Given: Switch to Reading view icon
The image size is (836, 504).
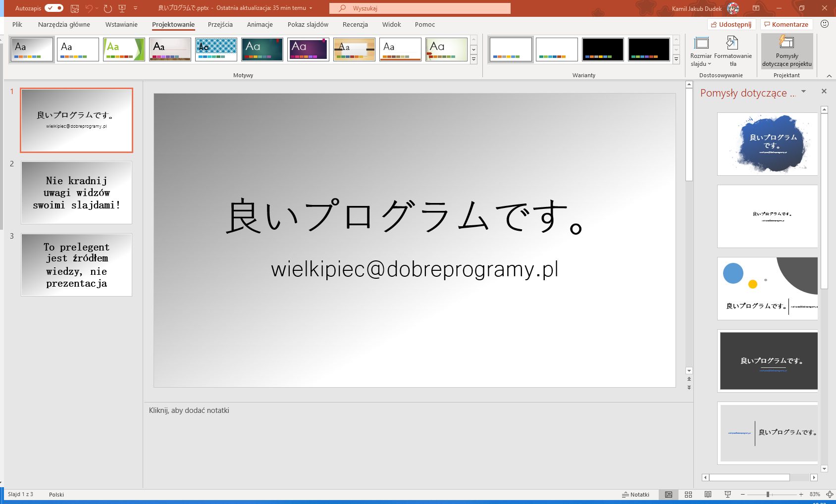Looking at the screenshot, I should 708,494.
